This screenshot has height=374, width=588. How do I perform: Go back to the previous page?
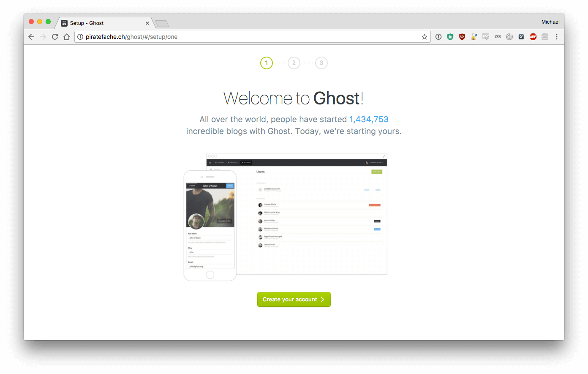click(31, 37)
